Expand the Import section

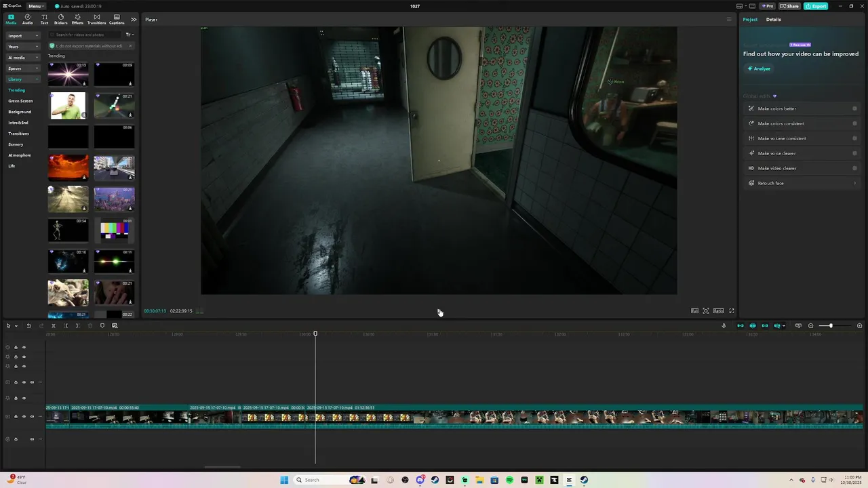pyautogui.click(x=23, y=36)
